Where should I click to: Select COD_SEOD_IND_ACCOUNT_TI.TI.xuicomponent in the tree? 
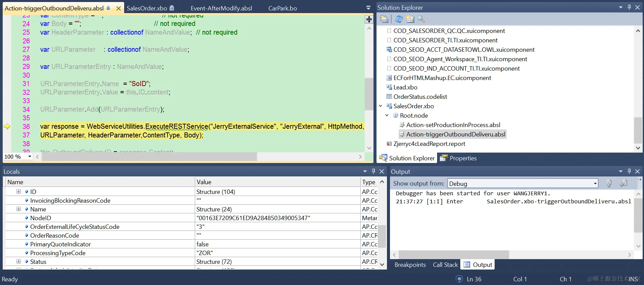(456, 68)
